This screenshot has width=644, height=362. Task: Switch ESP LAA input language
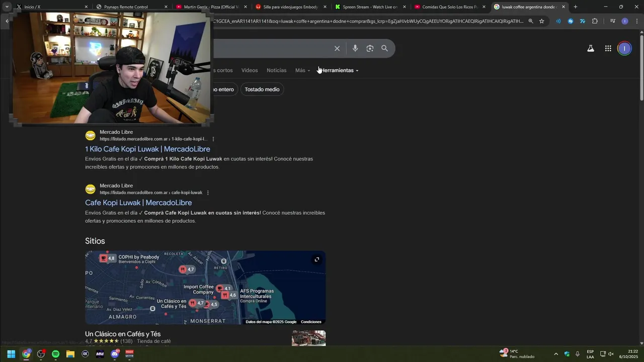tap(590, 354)
